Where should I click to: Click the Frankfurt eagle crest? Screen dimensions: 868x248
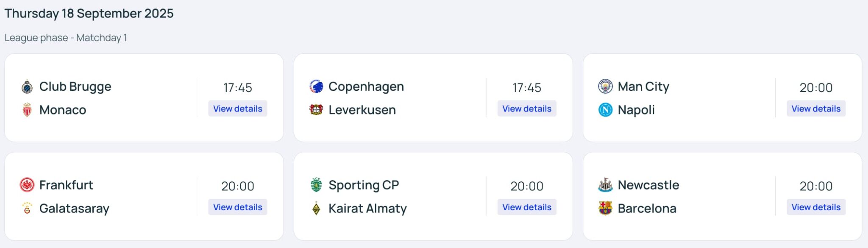(x=27, y=185)
